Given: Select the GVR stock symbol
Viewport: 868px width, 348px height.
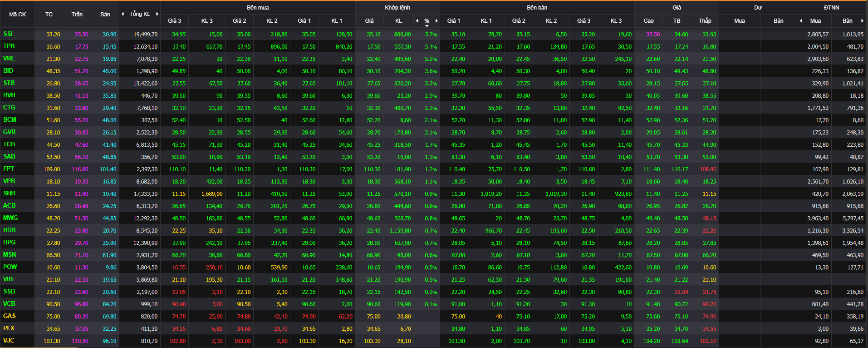Looking at the screenshot, I should 10,132.
